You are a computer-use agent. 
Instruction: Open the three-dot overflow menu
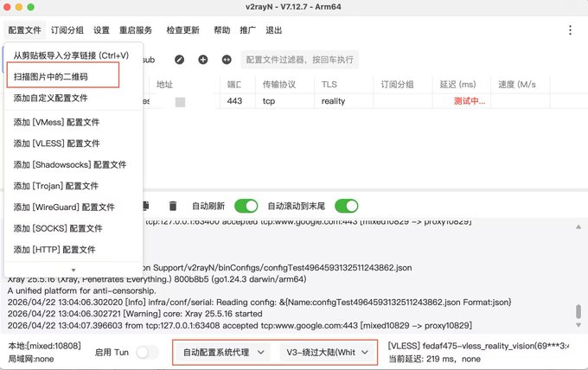tap(570, 30)
